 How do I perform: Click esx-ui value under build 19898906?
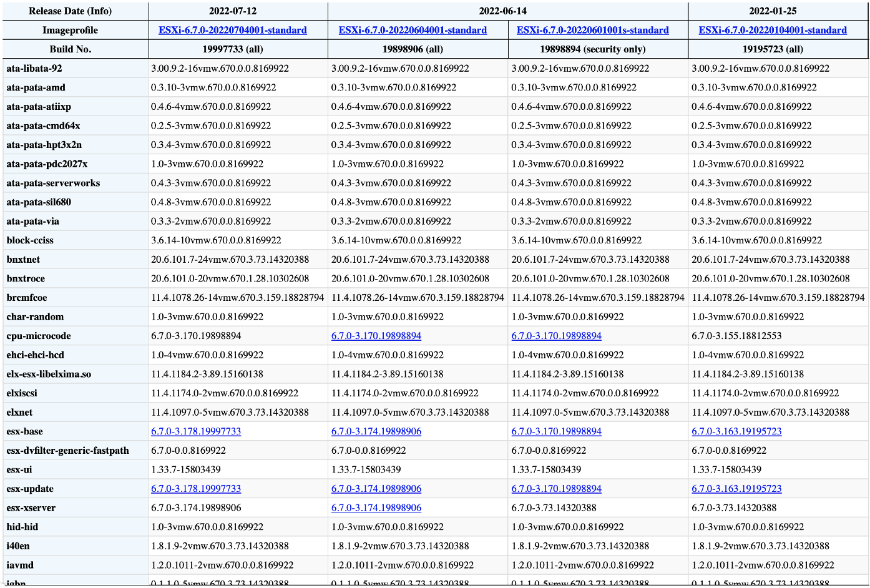click(366, 470)
